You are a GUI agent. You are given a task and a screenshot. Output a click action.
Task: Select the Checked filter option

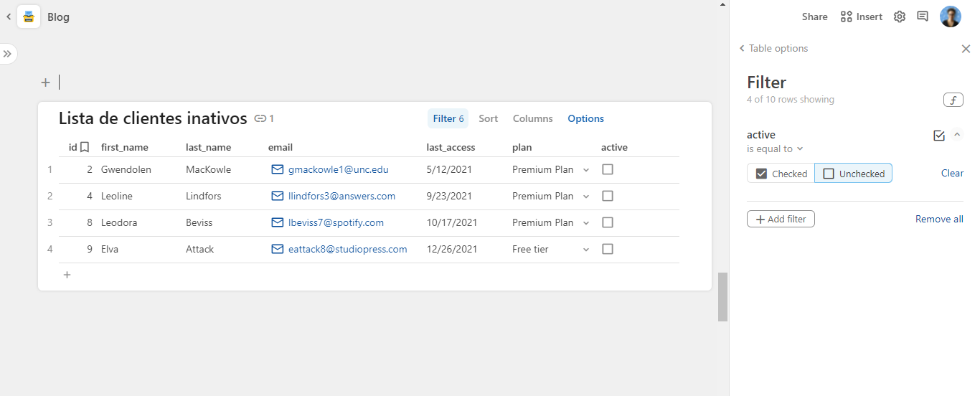click(x=781, y=174)
